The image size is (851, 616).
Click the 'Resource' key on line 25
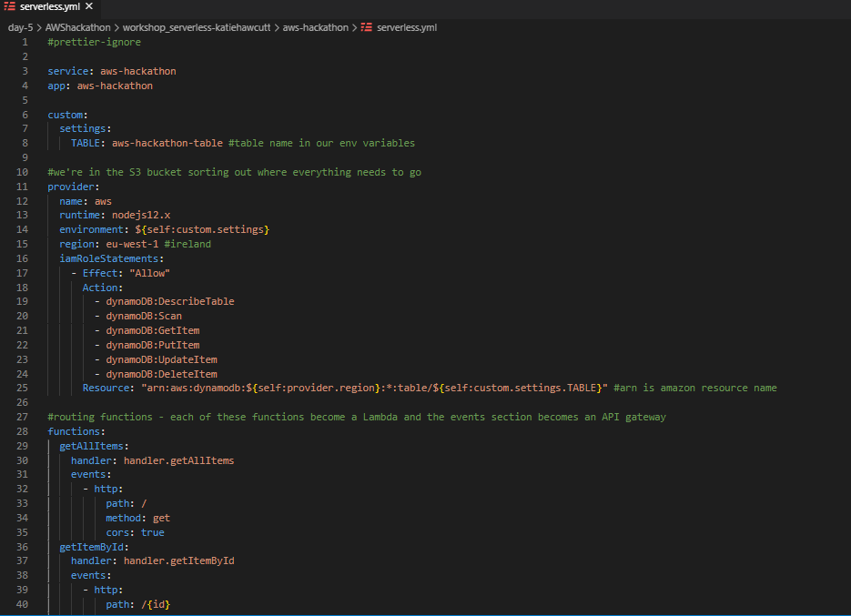coord(106,389)
